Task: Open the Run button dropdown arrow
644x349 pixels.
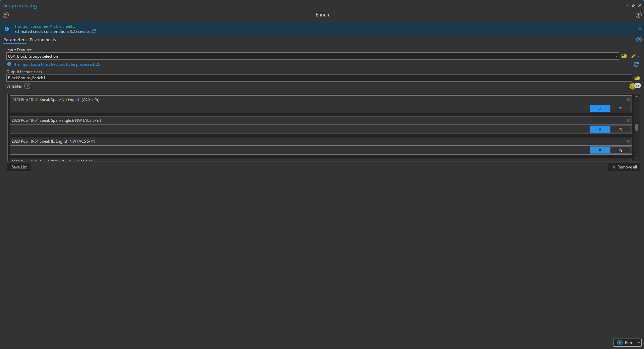Action: tap(639, 343)
